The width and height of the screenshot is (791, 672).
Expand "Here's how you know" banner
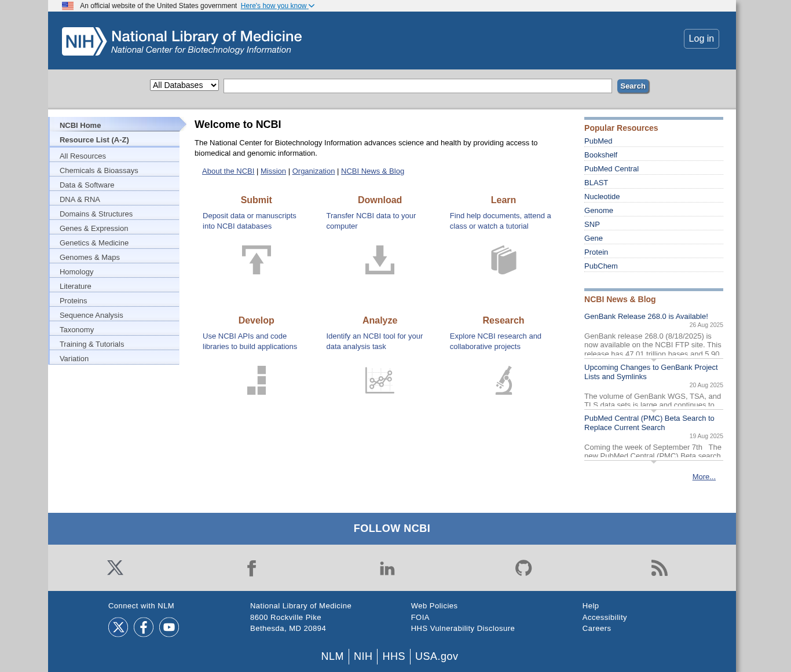tap(277, 6)
